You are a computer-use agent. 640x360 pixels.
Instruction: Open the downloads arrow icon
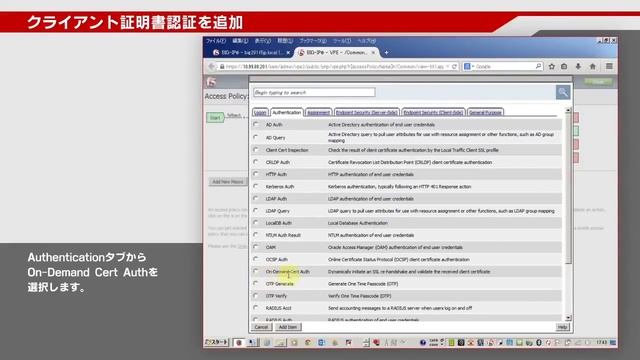click(x=578, y=66)
